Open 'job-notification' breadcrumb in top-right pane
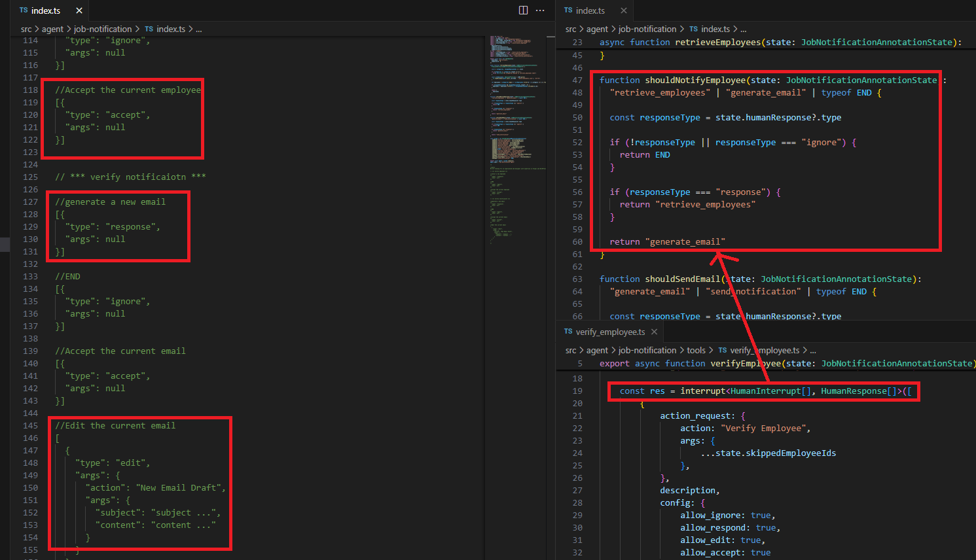Image resolution: width=976 pixels, height=560 pixels. (647, 29)
